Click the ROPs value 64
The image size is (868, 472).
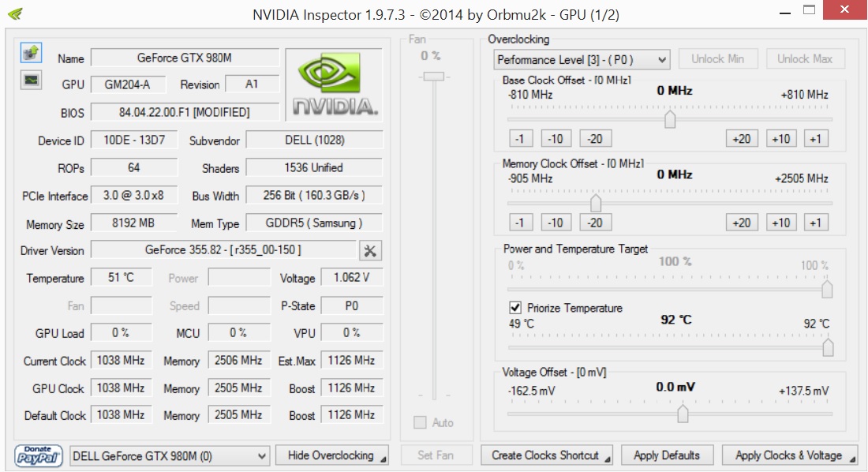(134, 167)
